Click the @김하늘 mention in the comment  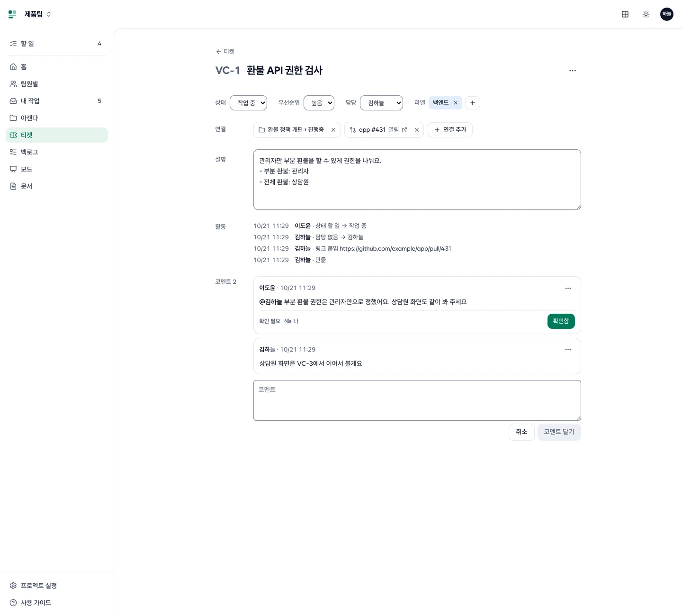pyautogui.click(x=270, y=302)
